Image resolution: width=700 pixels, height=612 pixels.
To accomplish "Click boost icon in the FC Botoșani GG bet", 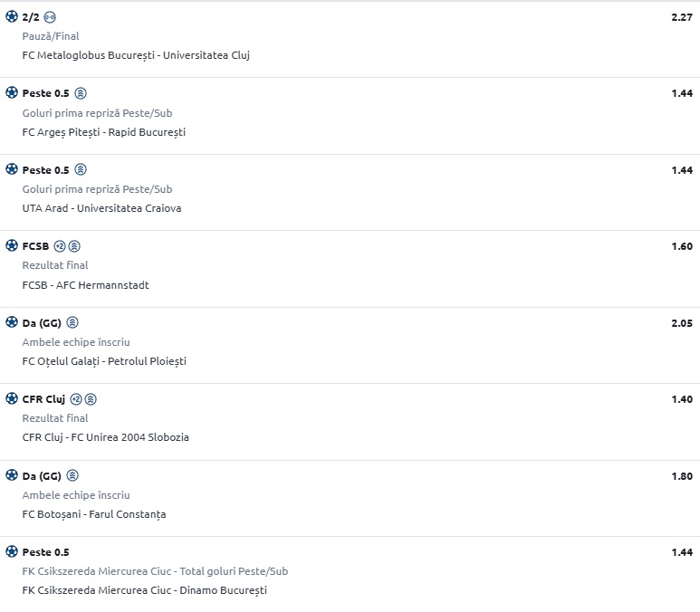I will [x=72, y=475].
